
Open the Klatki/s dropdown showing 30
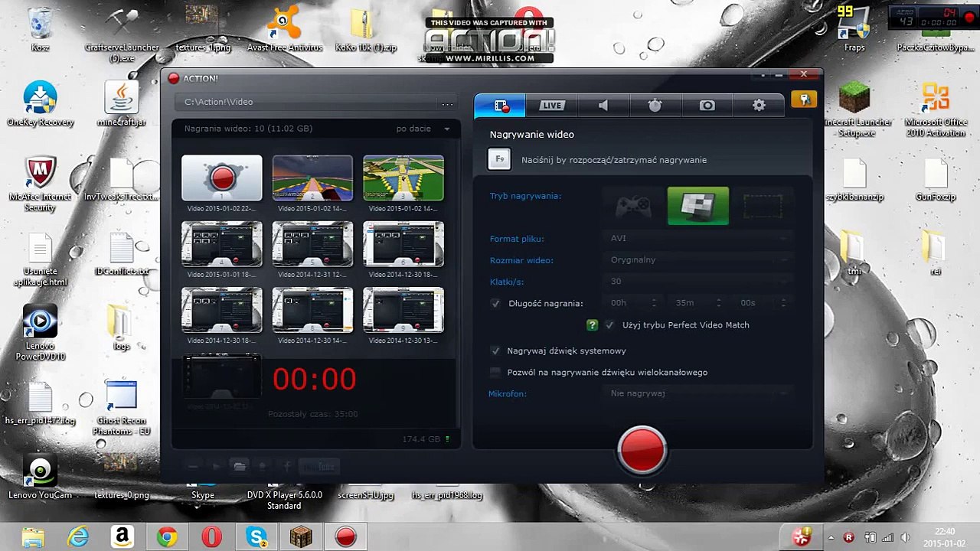pyautogui.click(x=698, y=282)
